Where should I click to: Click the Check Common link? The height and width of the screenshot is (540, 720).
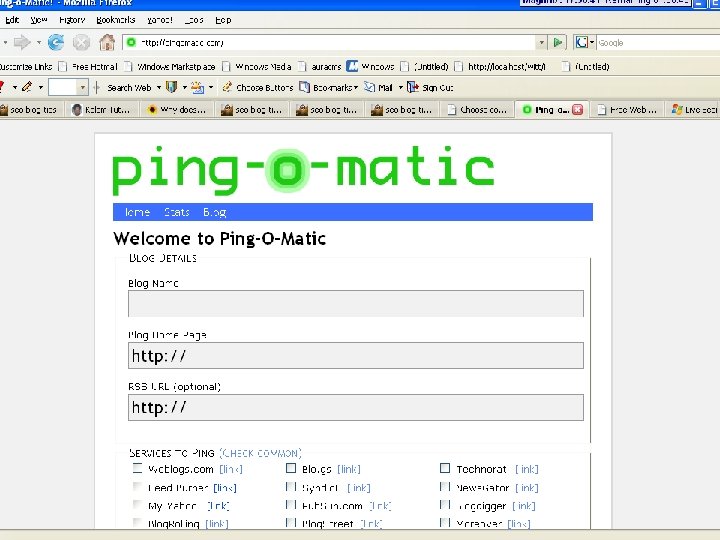(260, 453)
